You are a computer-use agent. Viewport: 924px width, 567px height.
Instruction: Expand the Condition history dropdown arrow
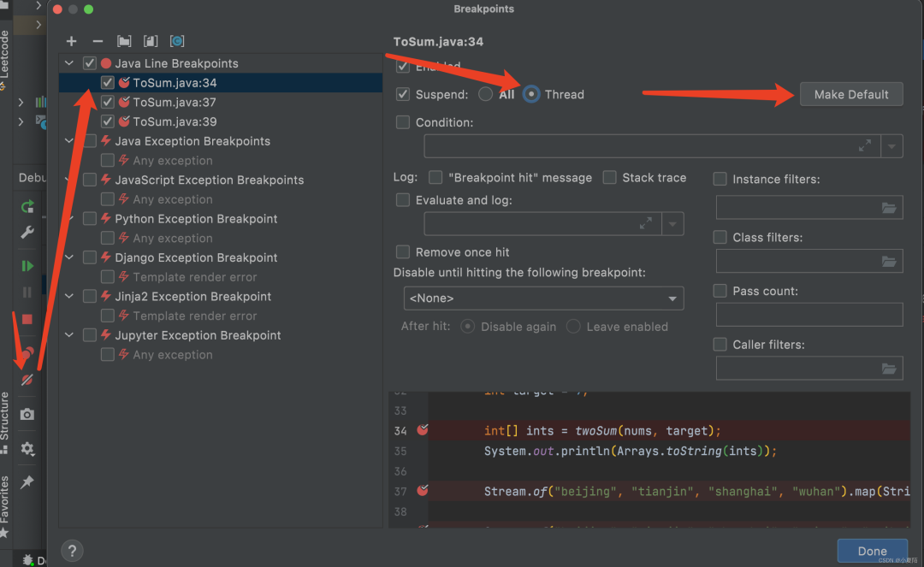click(892, 146)
